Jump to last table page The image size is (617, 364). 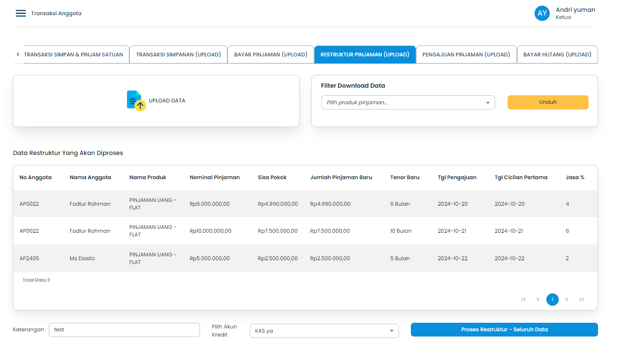tap(581, 300)
